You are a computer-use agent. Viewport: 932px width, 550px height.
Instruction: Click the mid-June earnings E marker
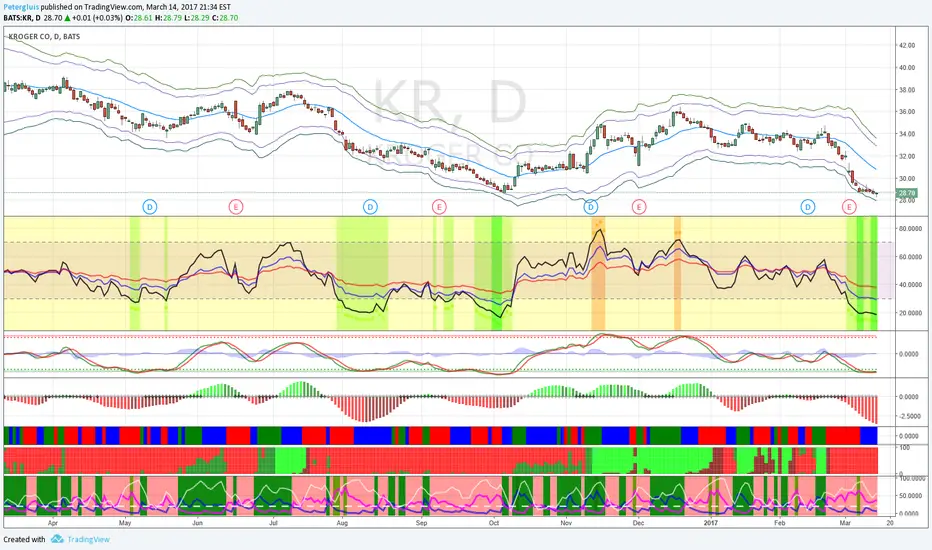point(236,207)
